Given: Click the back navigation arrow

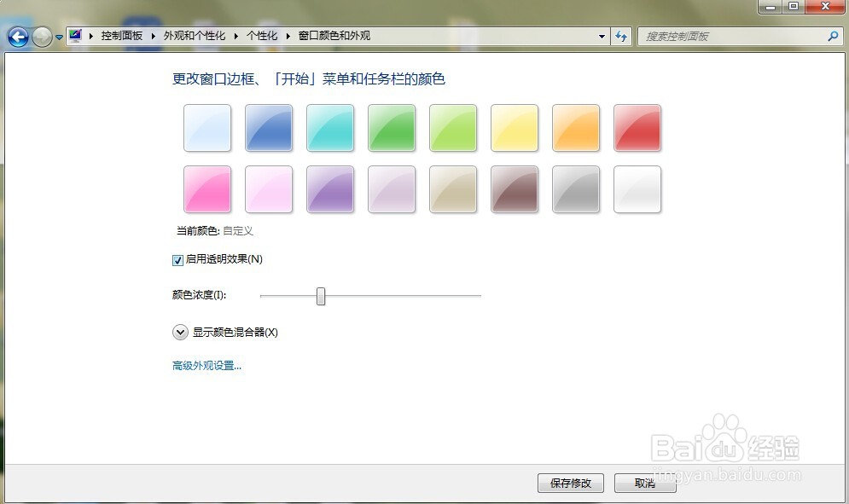Looking at the screenshot, I should pyautogui.click(x=17, y=36).
